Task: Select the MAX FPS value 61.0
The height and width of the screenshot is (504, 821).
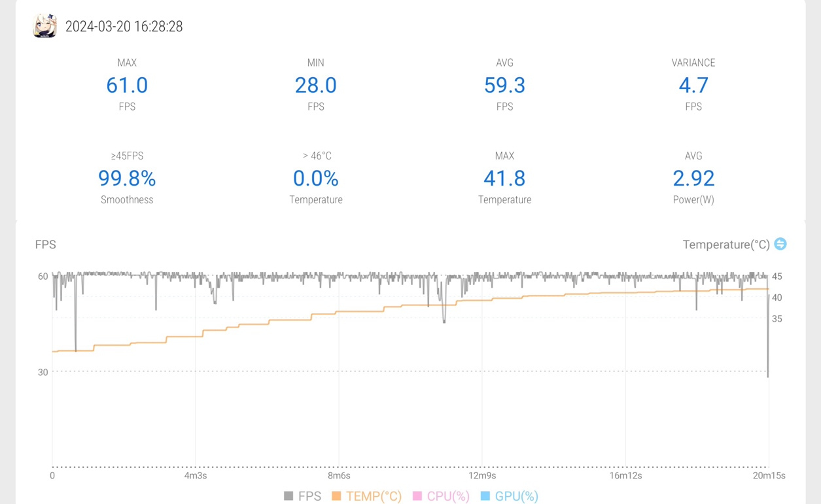Action: (127, 86)
